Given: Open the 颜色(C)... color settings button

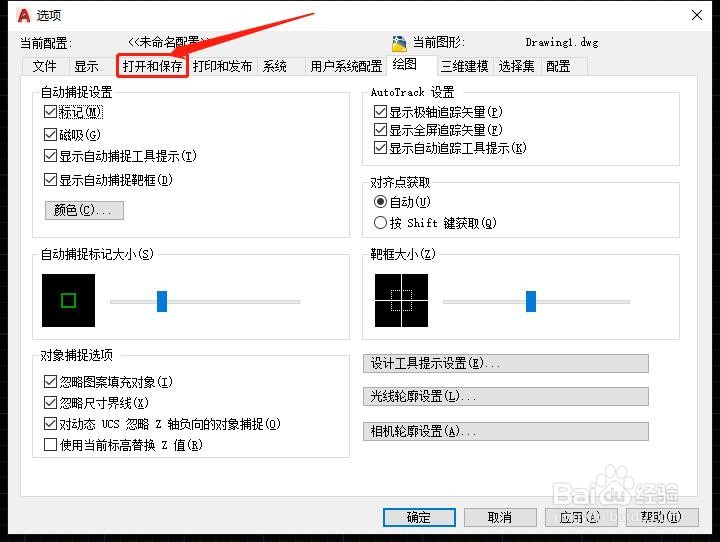Looking at the screenshot, I should [x=84, y=210].
